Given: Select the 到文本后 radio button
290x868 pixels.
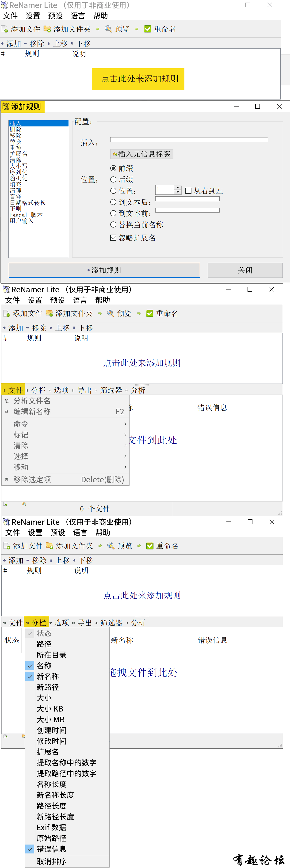Looking at the screenshot, I should 114,202.
